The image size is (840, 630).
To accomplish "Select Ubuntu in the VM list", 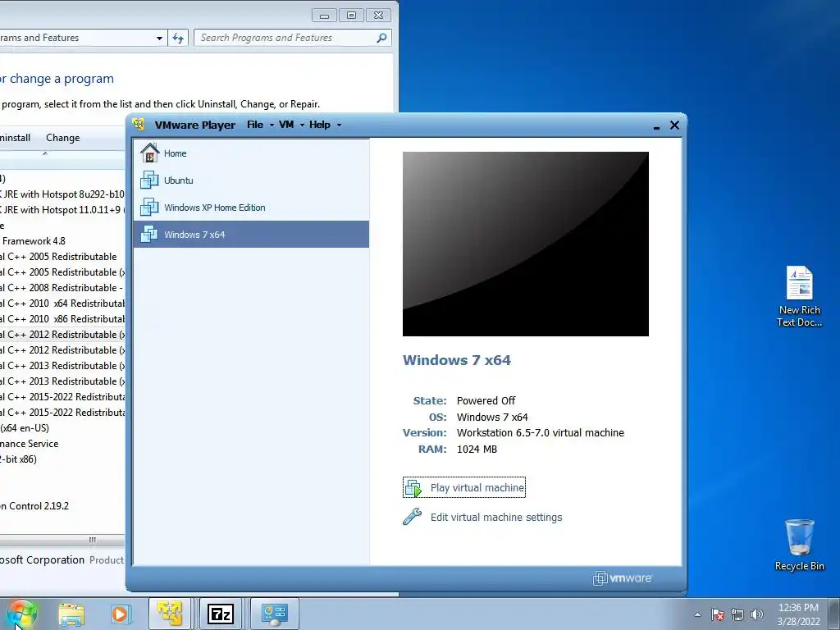I will coord(251,180).
